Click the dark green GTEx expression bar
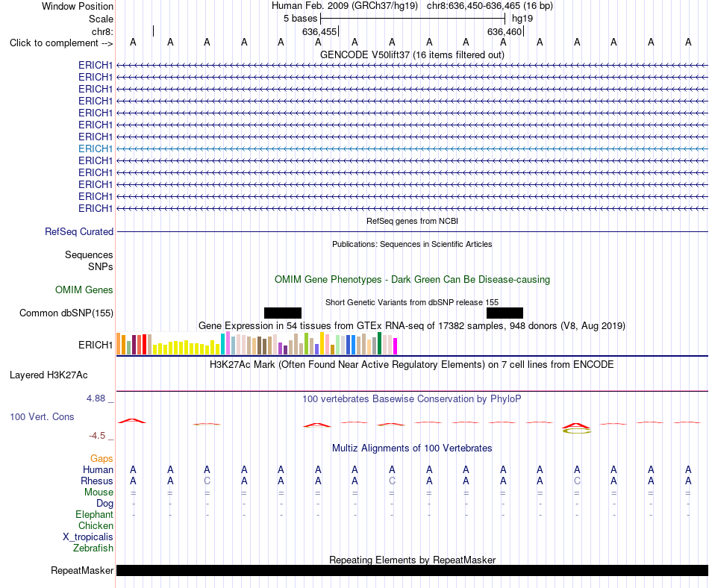Viewport: 709px width, 588px height. pos(379,343)
